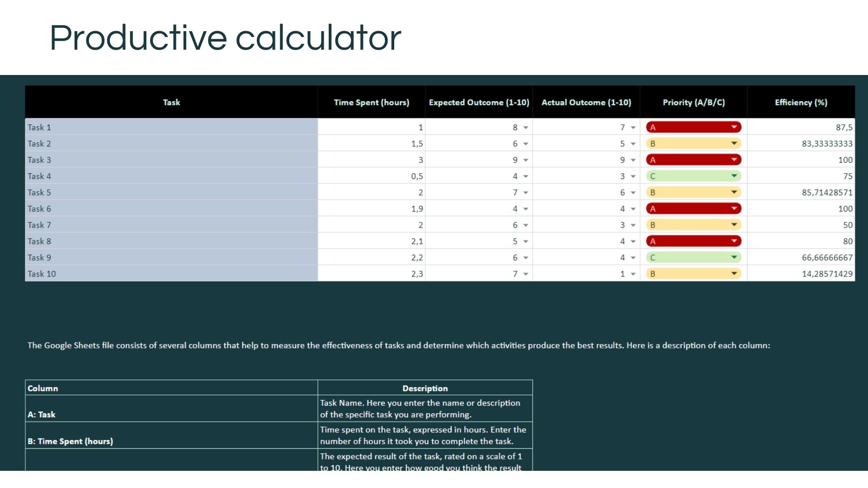
Task: Select the Time Spent cell showing 0,5
Action: tap(371, 176)
